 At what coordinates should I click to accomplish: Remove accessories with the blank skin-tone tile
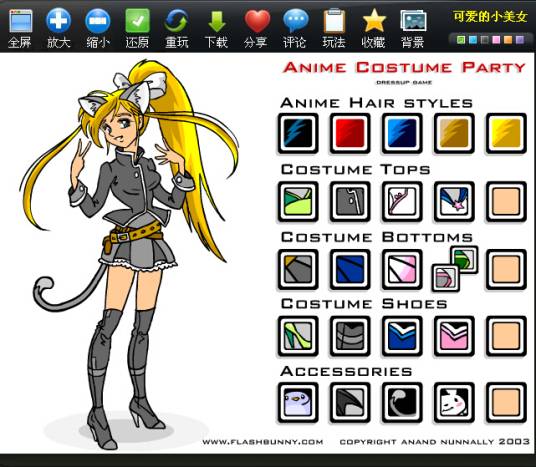506,403
